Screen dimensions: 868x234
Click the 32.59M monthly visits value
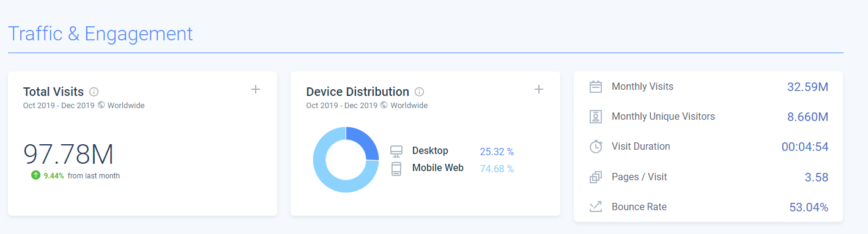[x=807, y=87]
